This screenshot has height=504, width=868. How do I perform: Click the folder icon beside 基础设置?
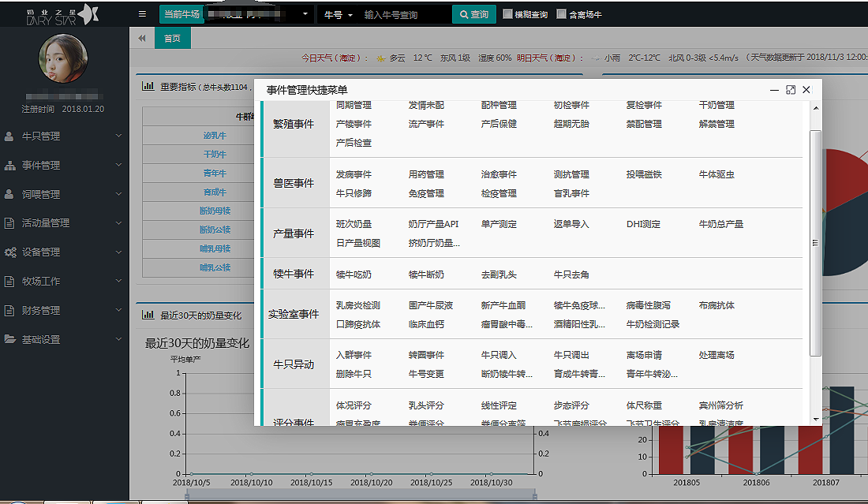tap(9, 339)
